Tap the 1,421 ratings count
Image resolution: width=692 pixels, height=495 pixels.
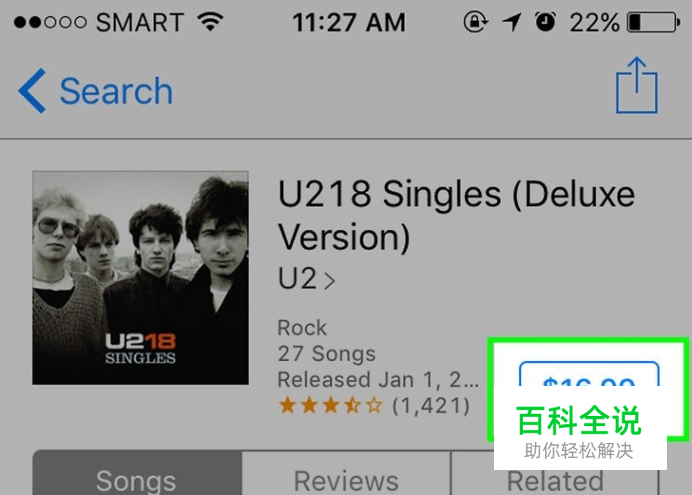[x=431, y=405]
